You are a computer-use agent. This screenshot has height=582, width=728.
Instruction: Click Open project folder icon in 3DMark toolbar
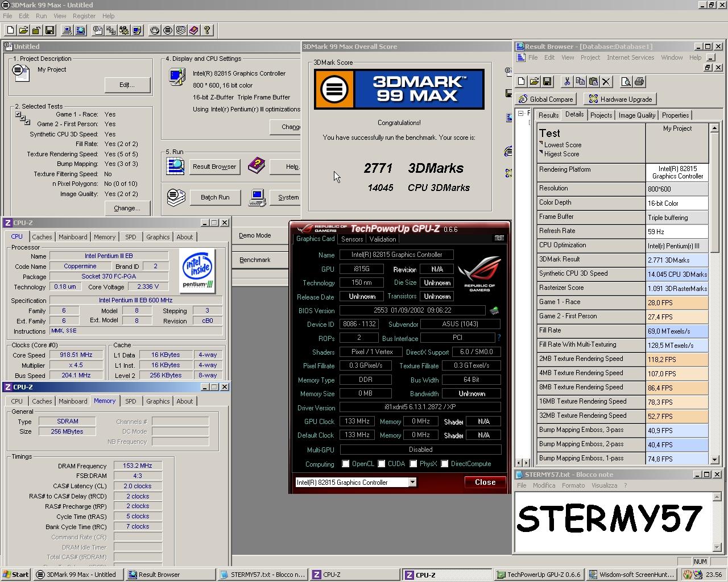(x=23, y=30)
